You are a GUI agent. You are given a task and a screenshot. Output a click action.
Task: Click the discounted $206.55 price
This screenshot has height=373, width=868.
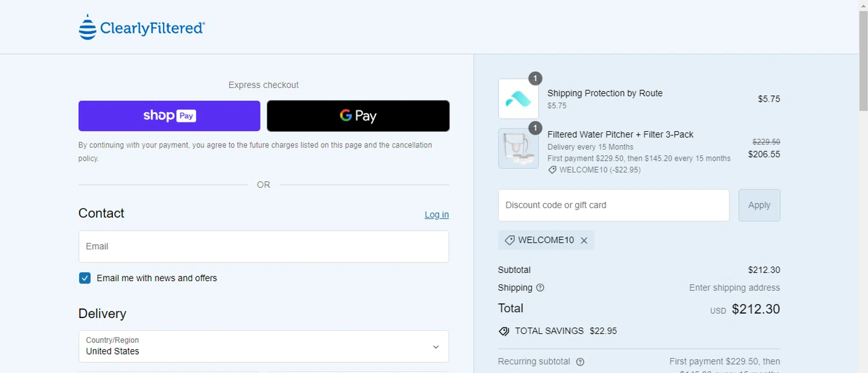pyautogui.click(x=764, y=154)
